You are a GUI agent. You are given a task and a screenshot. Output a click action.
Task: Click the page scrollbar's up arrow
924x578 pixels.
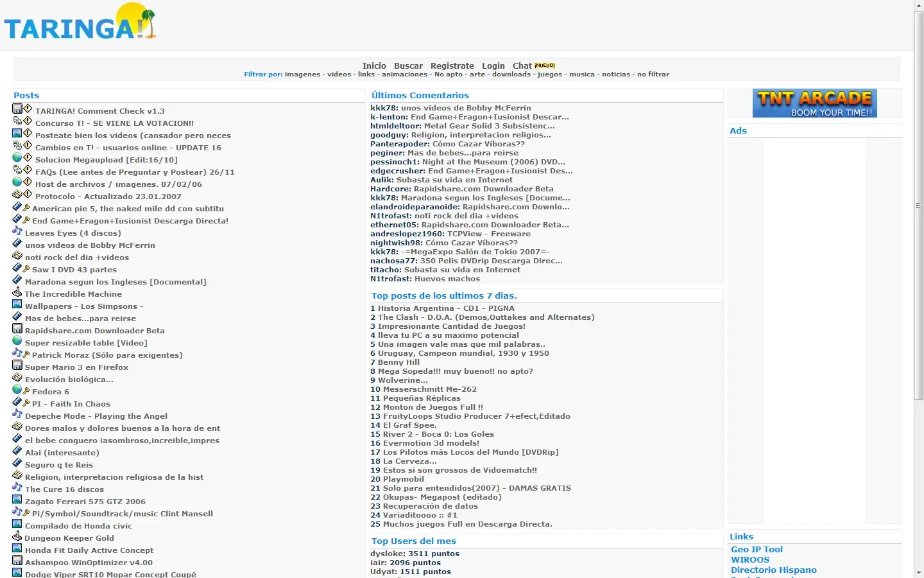[919, 5]
